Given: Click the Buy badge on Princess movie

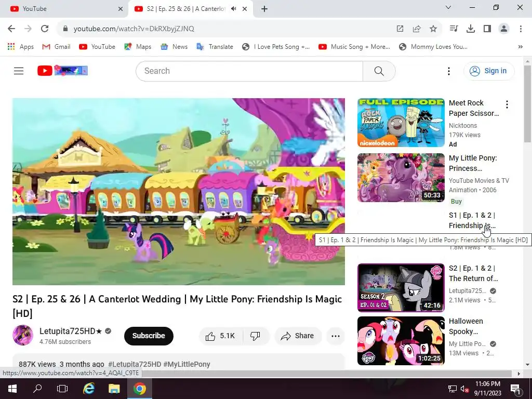Looking at the screenshot, I should pos(456,202).
